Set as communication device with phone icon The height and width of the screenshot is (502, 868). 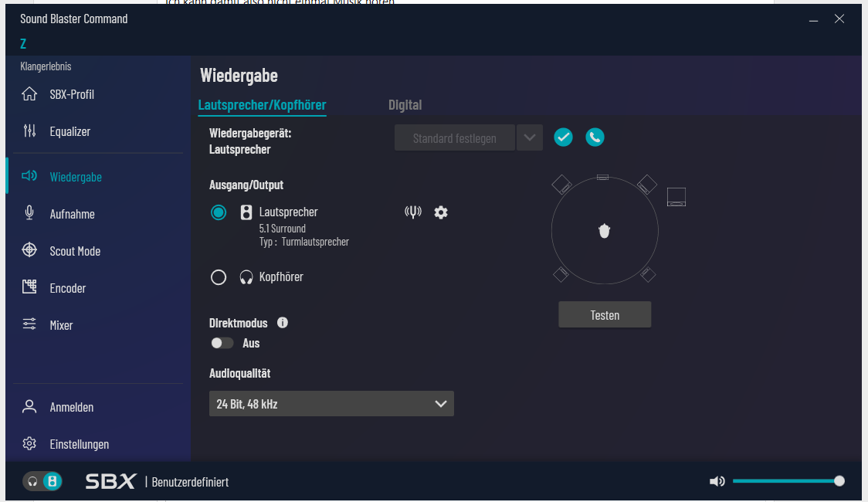click(x=595, y=137)
